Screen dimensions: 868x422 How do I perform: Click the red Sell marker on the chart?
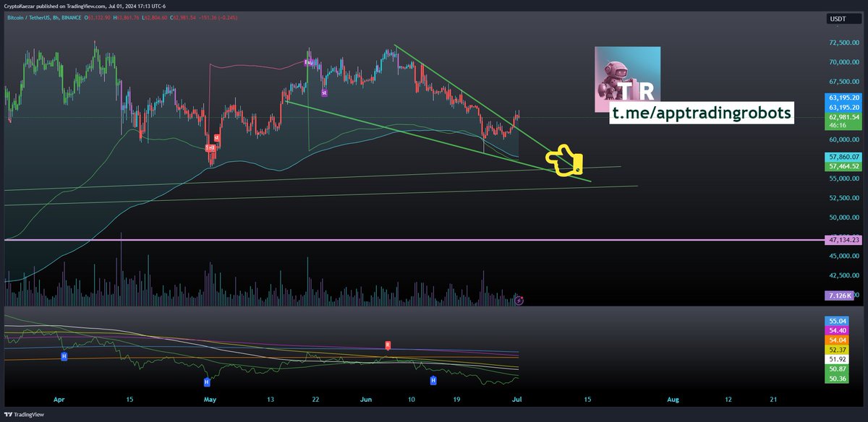pos(210,147)
